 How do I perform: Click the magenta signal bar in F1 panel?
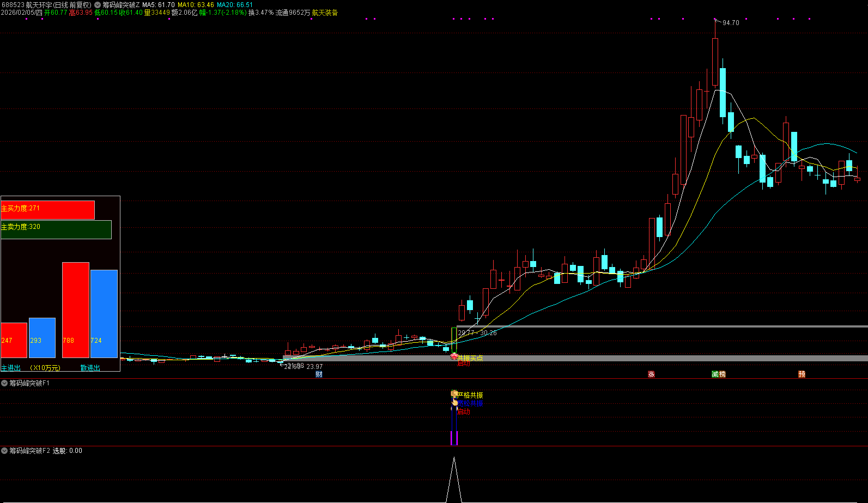pos(454,438)
